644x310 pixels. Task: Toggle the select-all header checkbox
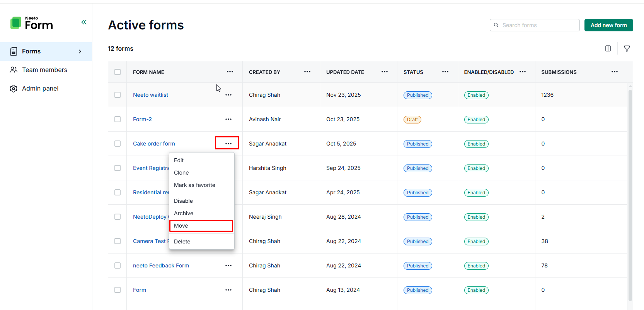point(118,72)
